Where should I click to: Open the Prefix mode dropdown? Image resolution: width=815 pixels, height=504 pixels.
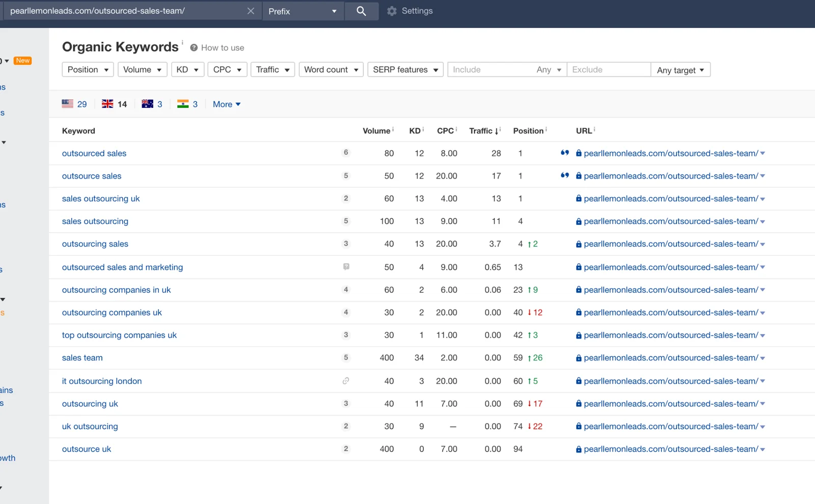click(303, 11)
